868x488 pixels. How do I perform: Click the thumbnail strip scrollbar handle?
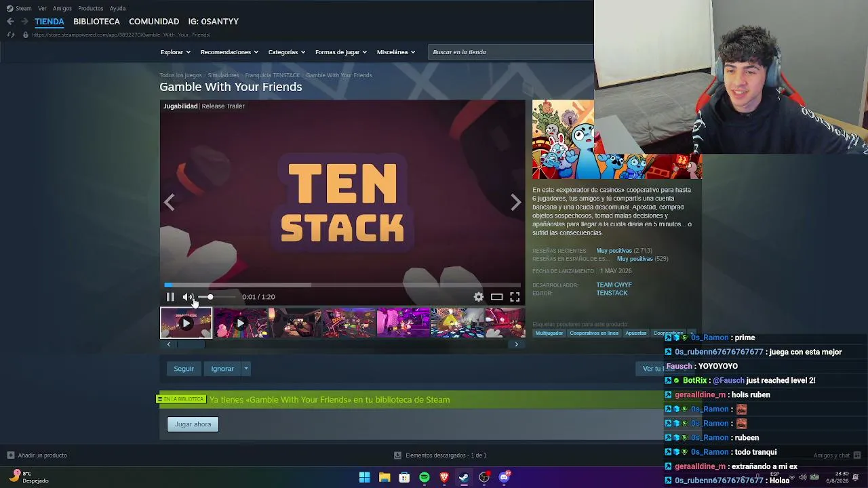[191, 344]
